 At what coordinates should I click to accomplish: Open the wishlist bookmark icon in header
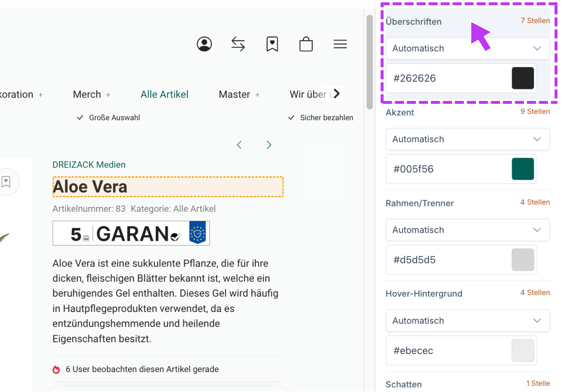click(272, 44)
